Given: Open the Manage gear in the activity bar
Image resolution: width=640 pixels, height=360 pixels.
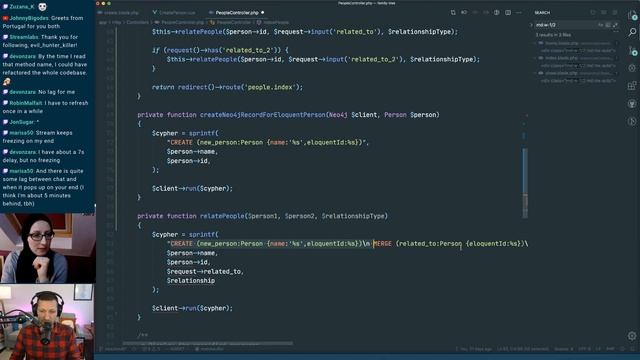Looking at the screenshot, I should [632, 336].
